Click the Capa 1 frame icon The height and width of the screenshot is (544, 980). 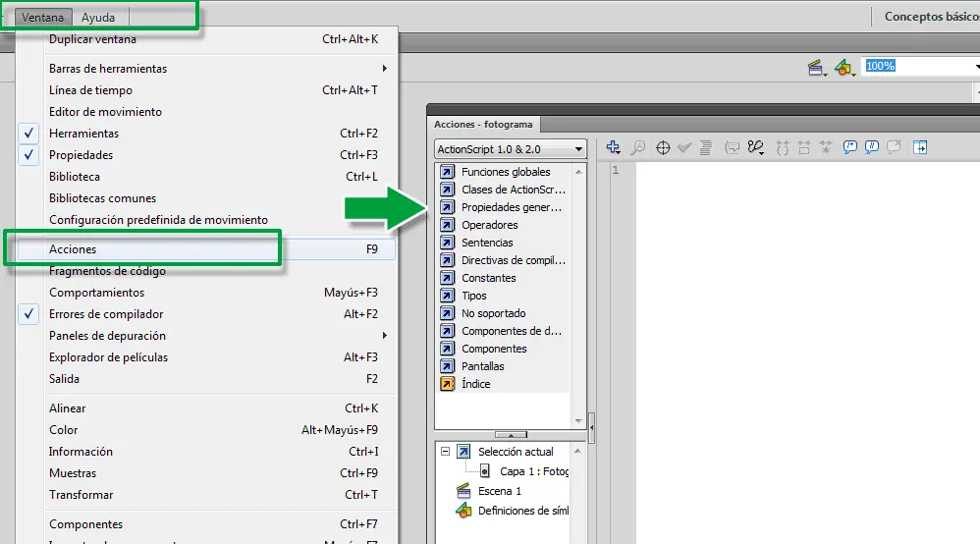(x=484, y=470)
